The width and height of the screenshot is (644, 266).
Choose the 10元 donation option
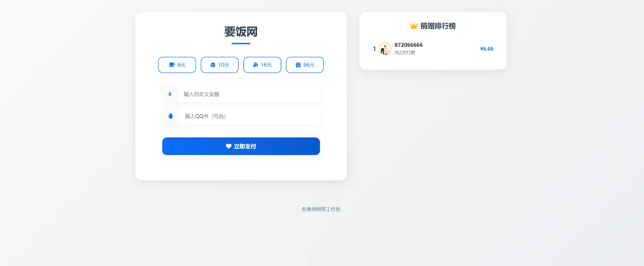click(219, 65)
